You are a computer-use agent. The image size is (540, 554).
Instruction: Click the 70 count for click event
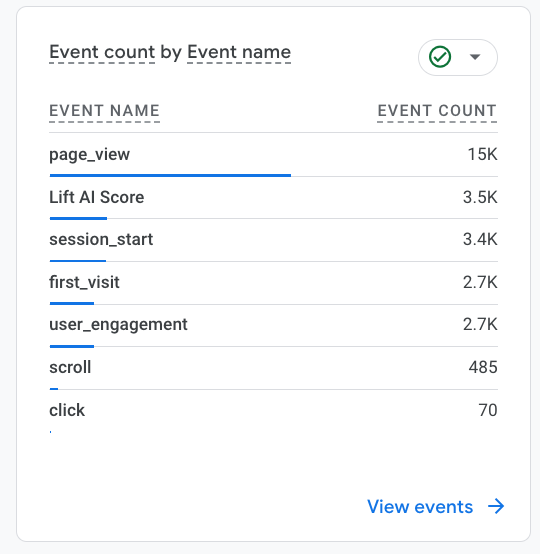[488, 410]
